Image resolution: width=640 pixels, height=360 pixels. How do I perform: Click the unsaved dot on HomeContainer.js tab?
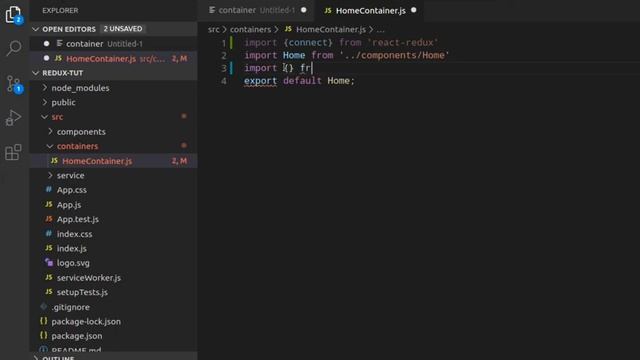pyautogui.click(x=414, y=10)
